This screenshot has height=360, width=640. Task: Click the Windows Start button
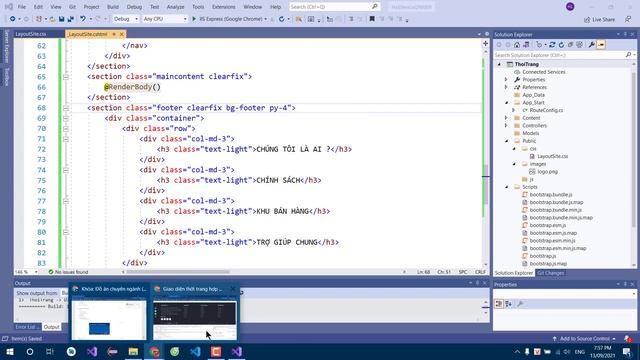pyautogui.click(x=9, y=351)
